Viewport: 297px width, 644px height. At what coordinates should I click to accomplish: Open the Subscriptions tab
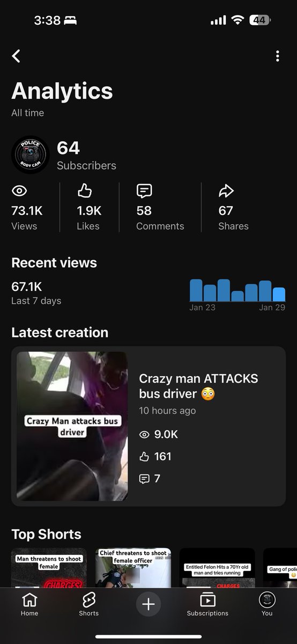click(207, 604)
